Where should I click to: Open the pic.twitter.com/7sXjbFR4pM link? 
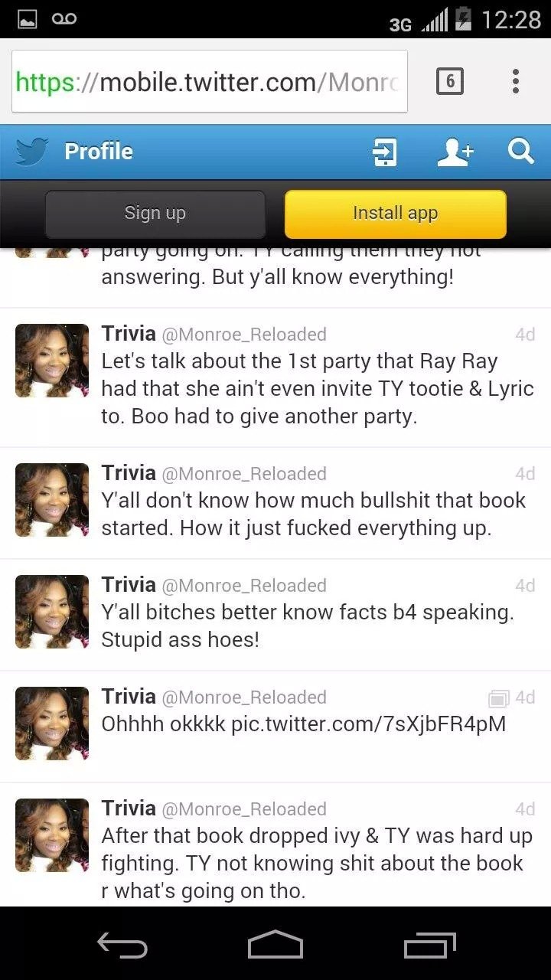[x=369, y=724]
